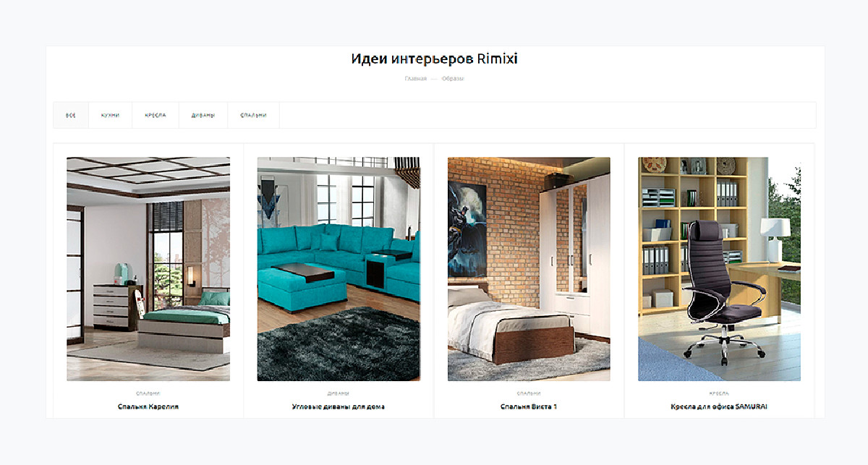Open the Спальня Карелия title link

point(148,407)
